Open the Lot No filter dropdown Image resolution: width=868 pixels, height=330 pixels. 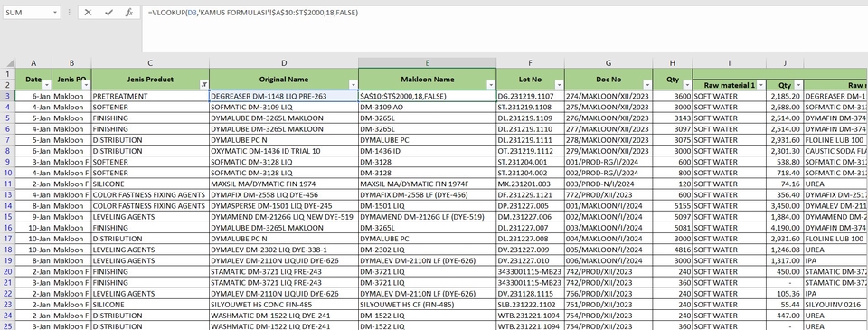[x=559, y=85]
